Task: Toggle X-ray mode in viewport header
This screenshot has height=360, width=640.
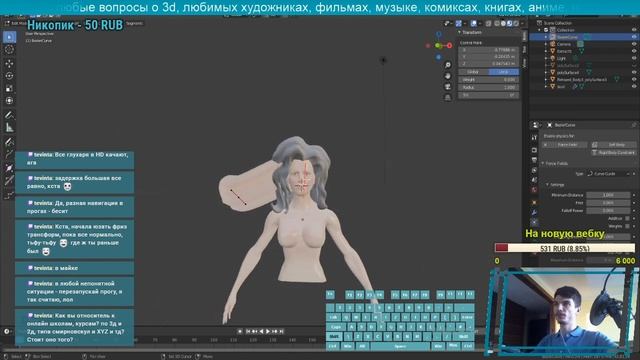Action: point(488,24)
